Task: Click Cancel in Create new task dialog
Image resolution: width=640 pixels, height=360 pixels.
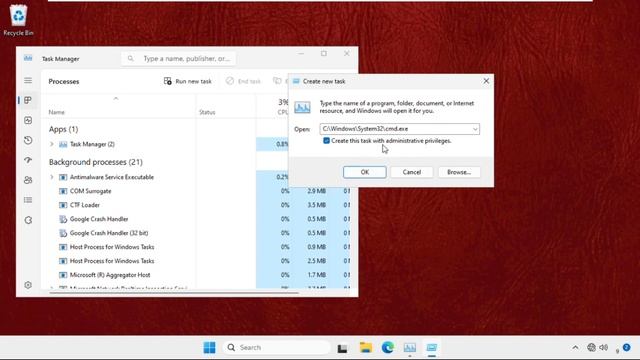Action: pyautogui.click(x=411, y=172)
